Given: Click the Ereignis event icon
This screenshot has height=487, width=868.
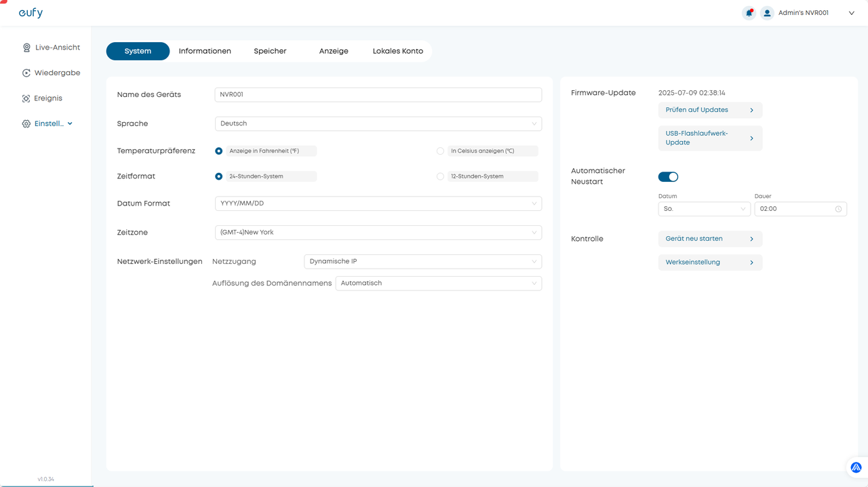Looking at the screenshot, I should [26, 99].
